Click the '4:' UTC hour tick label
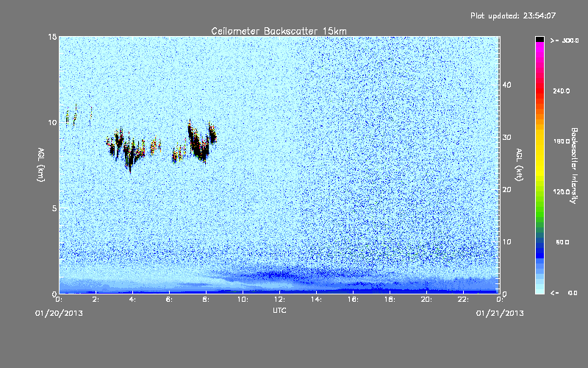Viewport: 588px width, 368px height. (132, 300)
